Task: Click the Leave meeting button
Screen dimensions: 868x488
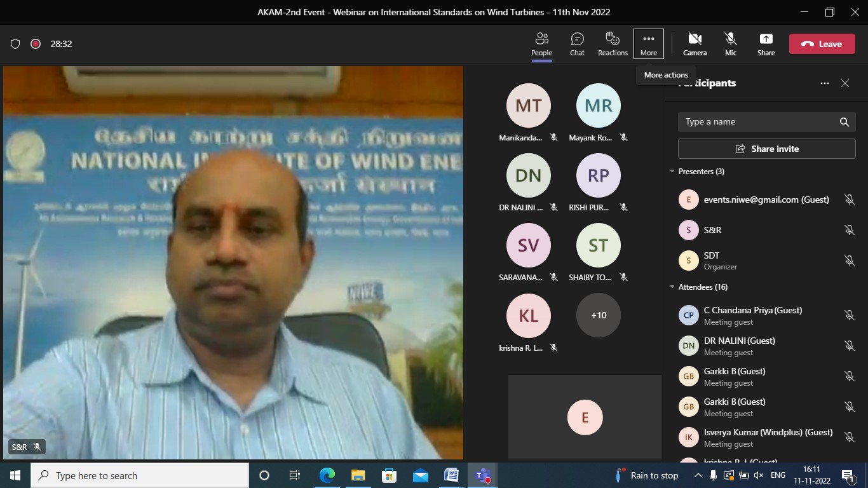Action: click(822, 44)
